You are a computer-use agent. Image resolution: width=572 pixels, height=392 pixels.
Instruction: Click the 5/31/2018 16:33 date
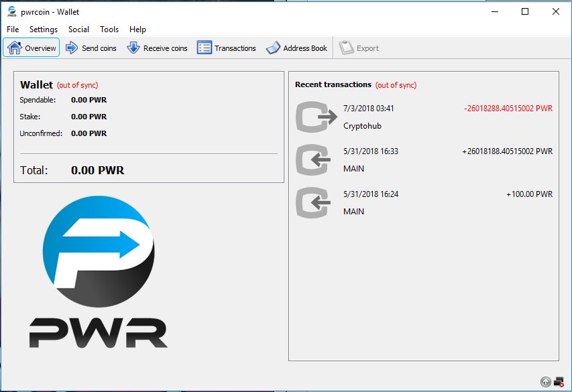(371, 151)
